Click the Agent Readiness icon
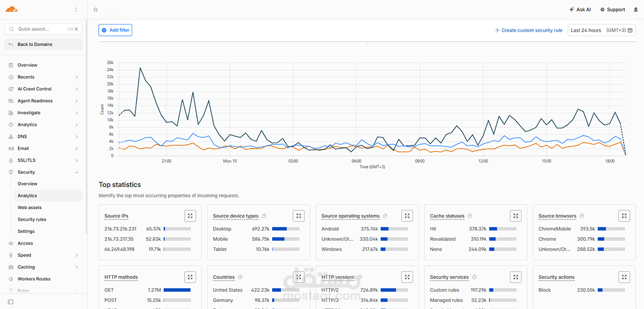 (11, 101)
